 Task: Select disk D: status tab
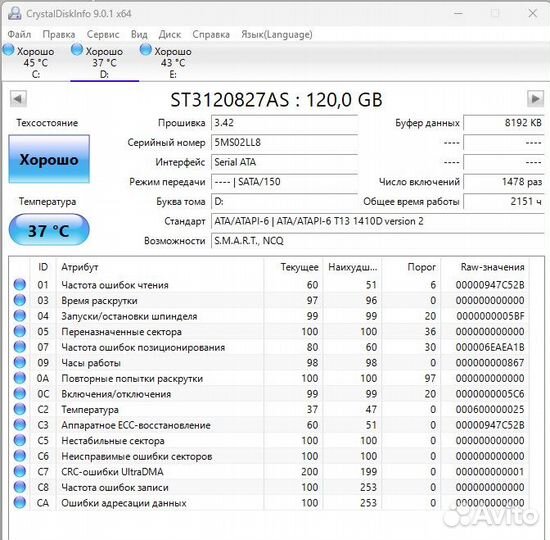105,62
